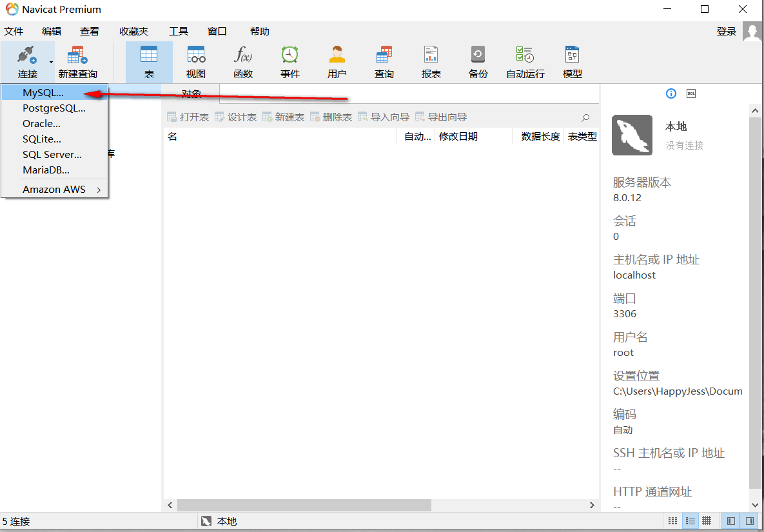764x532 pixels.
Task: Click the 导出向导 button
Action: tap(441, 117)
